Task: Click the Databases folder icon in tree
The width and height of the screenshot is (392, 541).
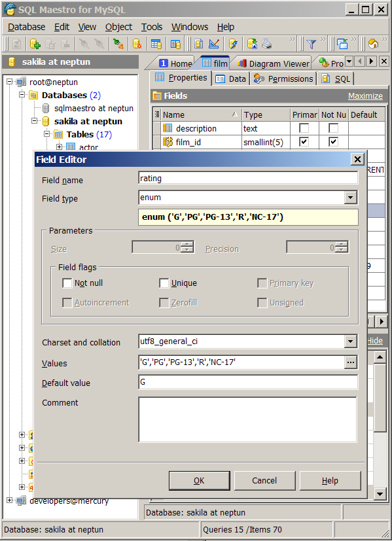Action: (33, 95)
